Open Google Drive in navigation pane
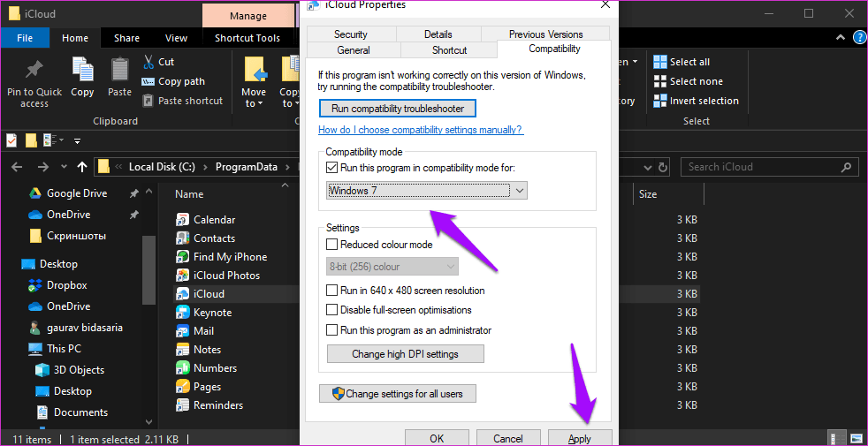 (76, 193)
